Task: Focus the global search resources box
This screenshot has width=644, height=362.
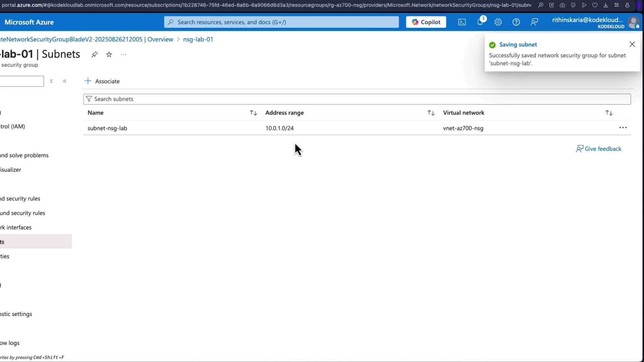Action: click(281, 22)
